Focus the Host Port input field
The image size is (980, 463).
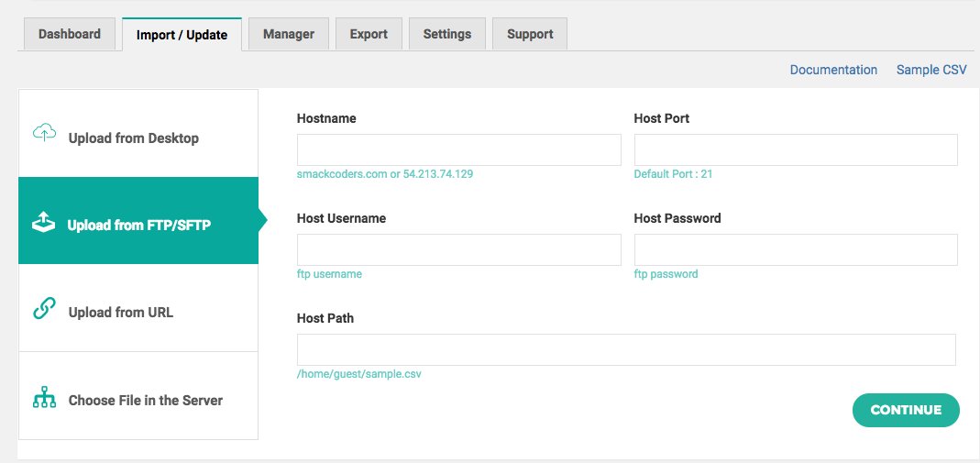[796, 150]
